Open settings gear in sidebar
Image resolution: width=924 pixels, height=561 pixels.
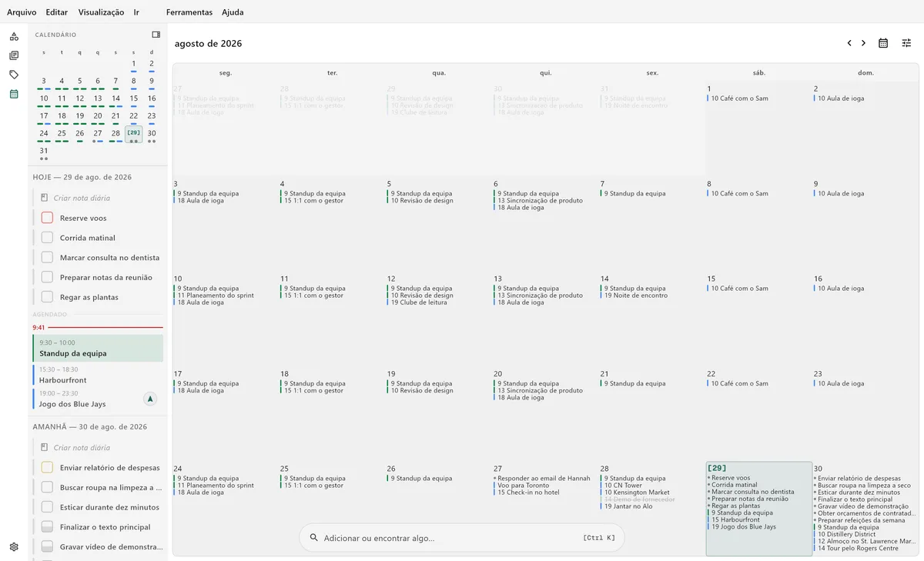[14, 547]
